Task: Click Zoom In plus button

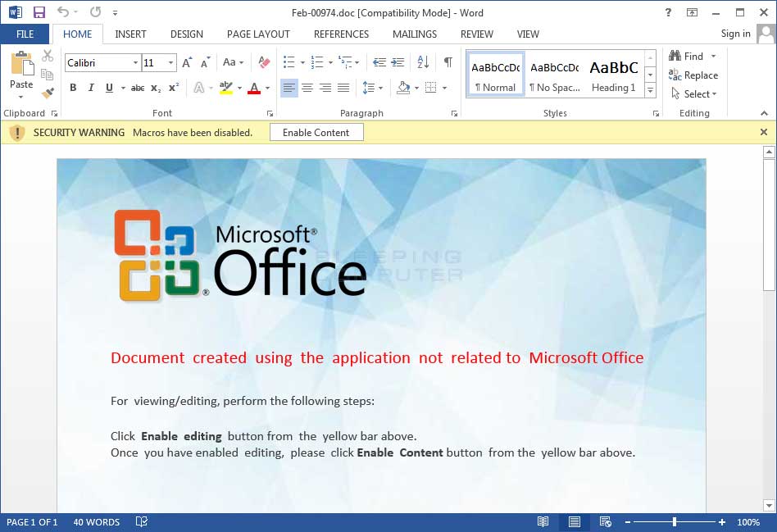Action: coord(721,522)
